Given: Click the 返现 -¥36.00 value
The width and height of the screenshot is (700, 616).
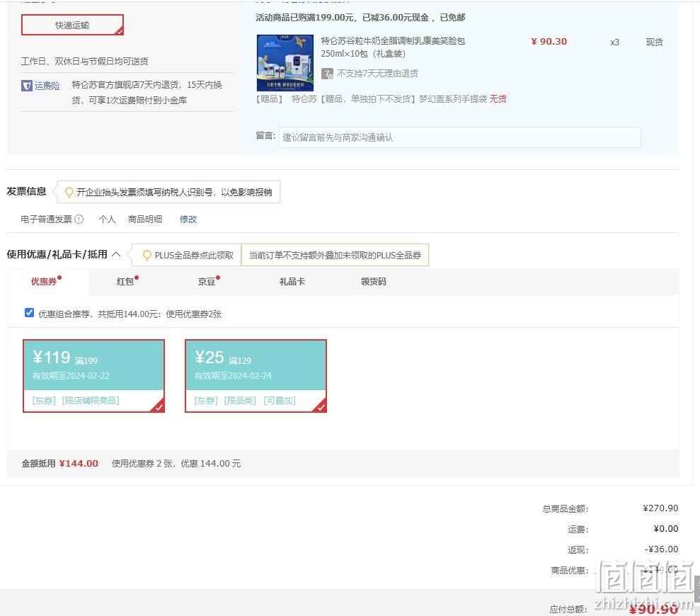Looking at the screenshot, I should (661, 549).
